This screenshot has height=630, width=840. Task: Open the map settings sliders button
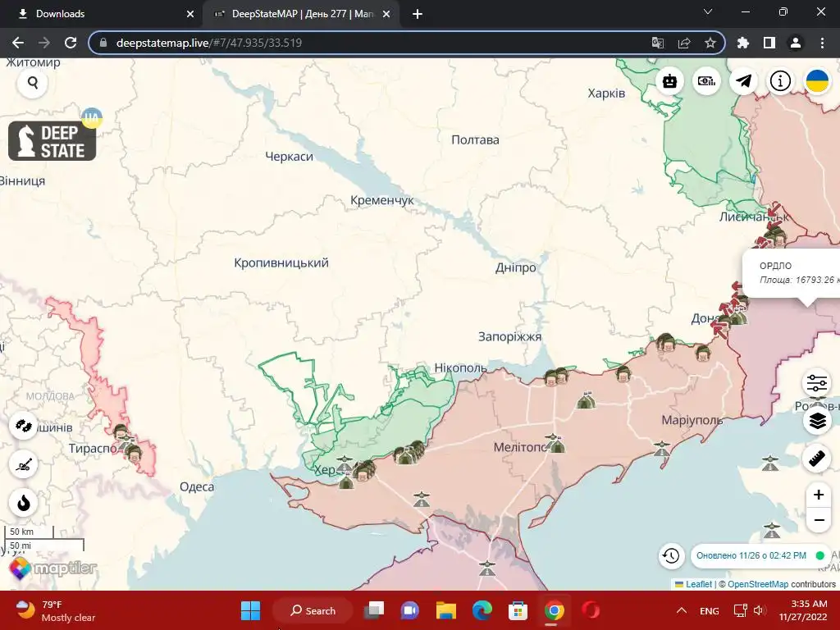point(817,383)
